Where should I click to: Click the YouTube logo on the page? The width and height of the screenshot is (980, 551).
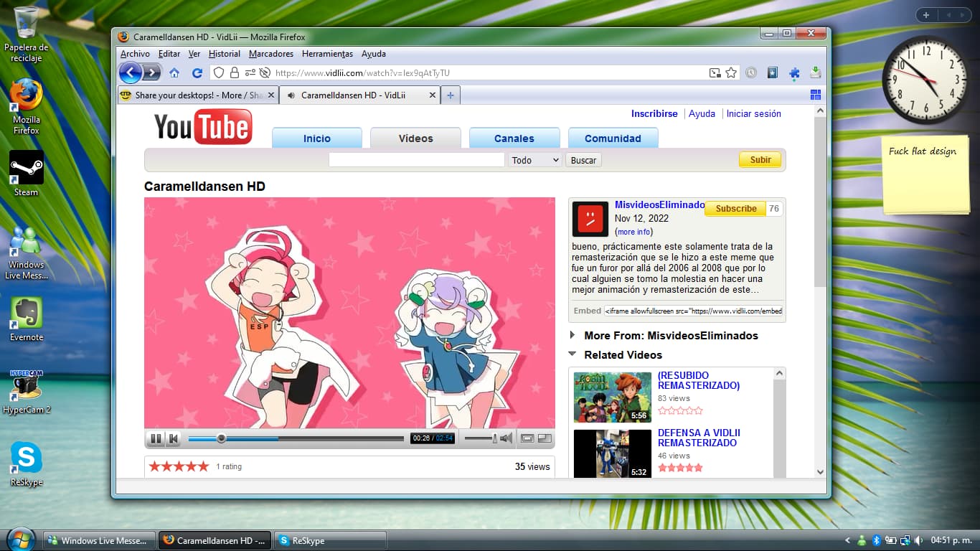pos(203,127)
